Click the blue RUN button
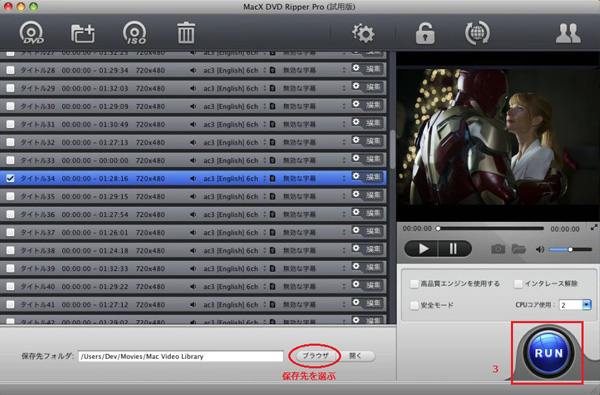Screen dimensions: 600x395 tap(548, 353)
